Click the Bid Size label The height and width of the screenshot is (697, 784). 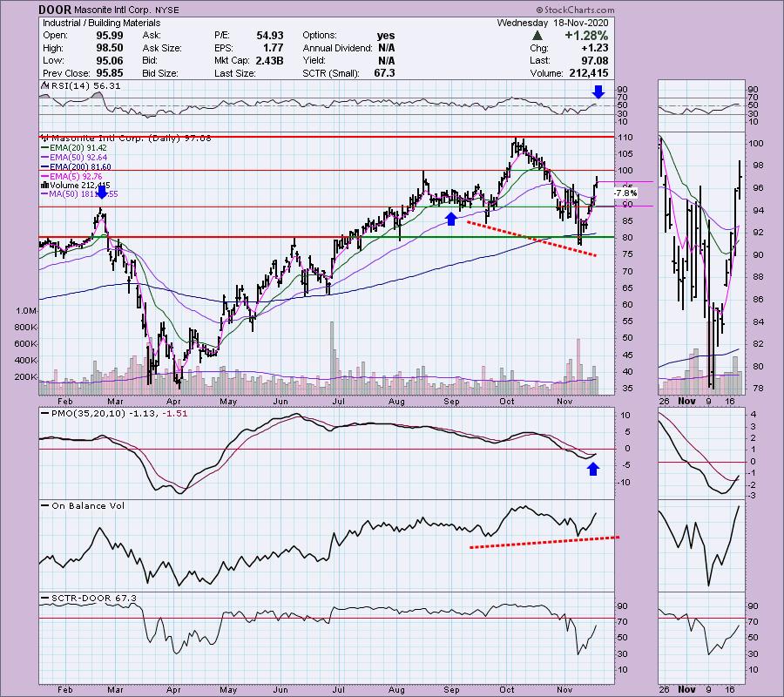[160, 73]
